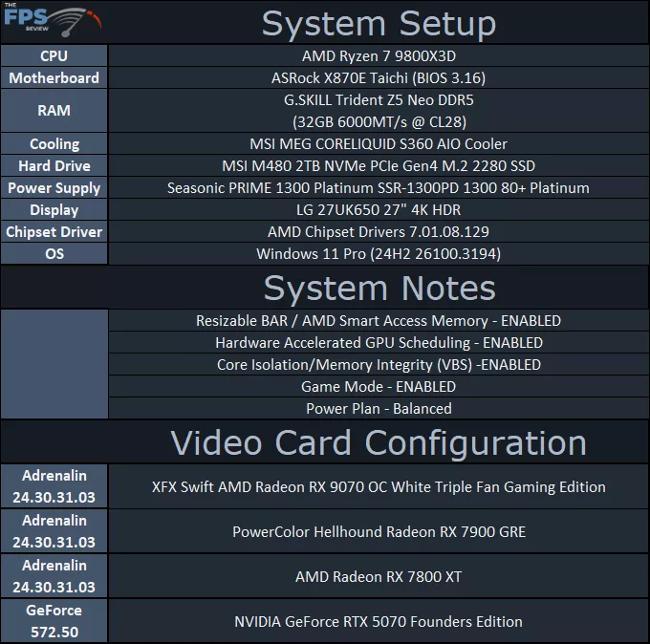The width and height of the screenshot is (650, 644).
Task: Select 'LG 27UK650 27" 4K HDR' cell
Action: coord(379,209)
